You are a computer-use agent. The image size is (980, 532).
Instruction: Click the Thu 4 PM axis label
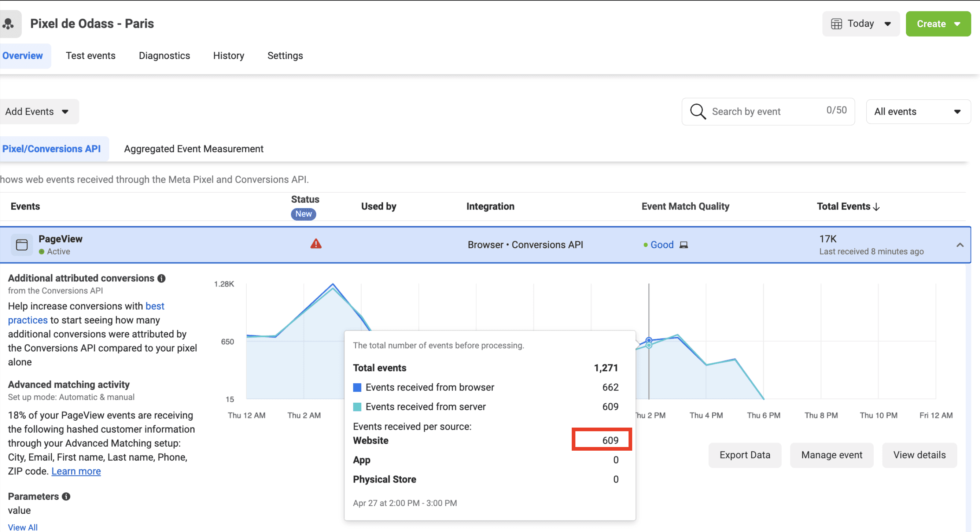point(706,415)
